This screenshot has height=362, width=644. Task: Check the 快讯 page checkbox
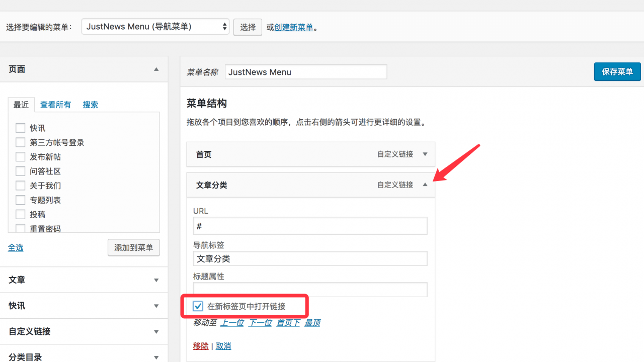tap(21, 128)
